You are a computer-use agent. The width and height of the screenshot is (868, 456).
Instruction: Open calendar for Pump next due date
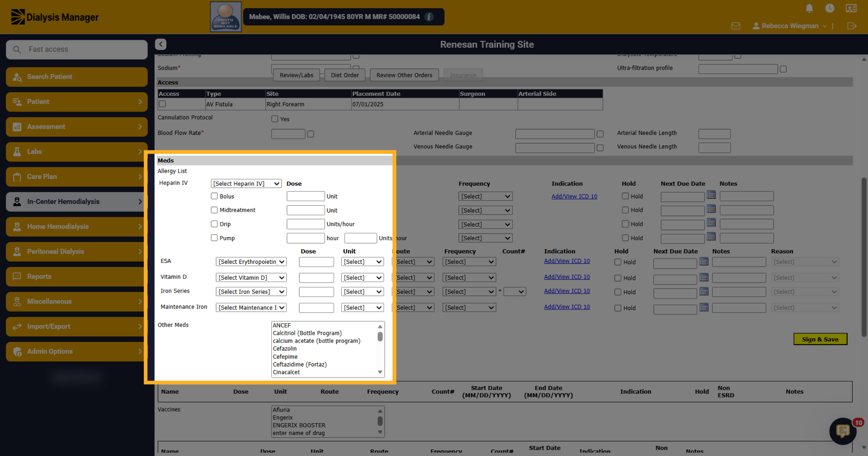(x=711, y=237)
